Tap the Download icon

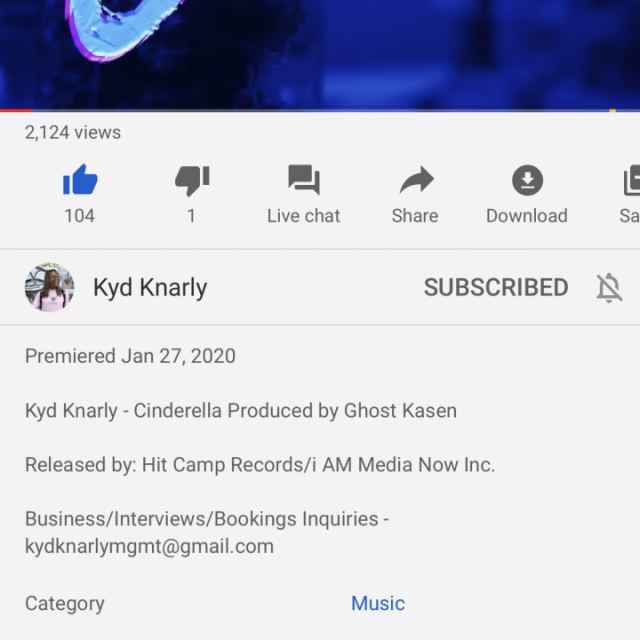click(527, 180)
